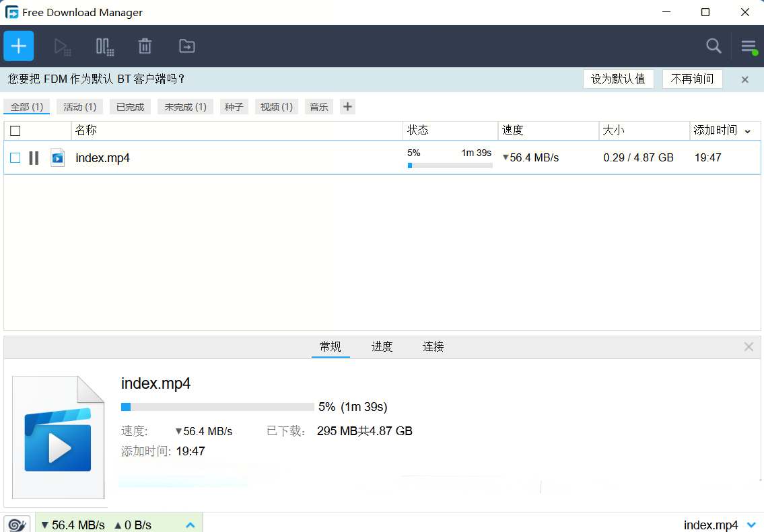Switch to the 活动 (1) filter tab

pyautogui.click(x=80, y=106)
